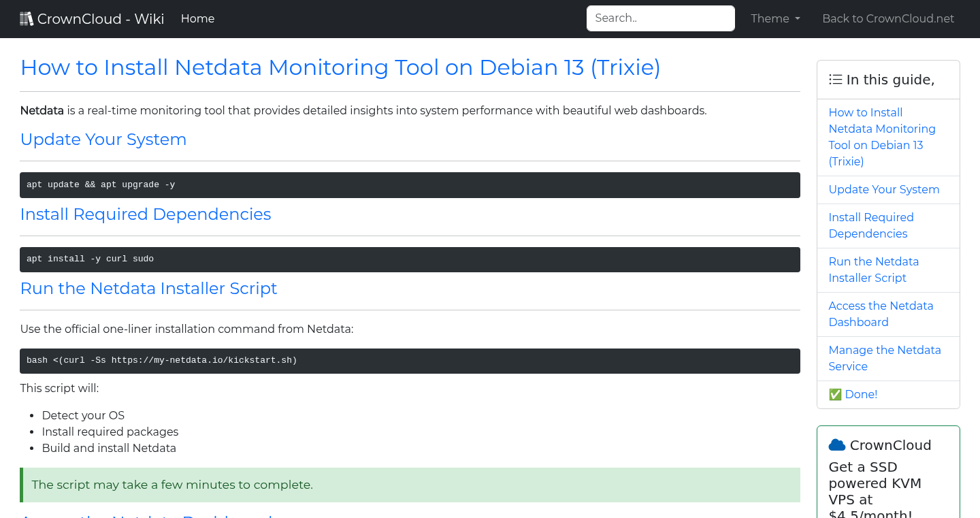Image resolution: width=980 pixels, height=518 pixels.
Task: Open Back to CrownCloud.net
Action: point(888,18)
